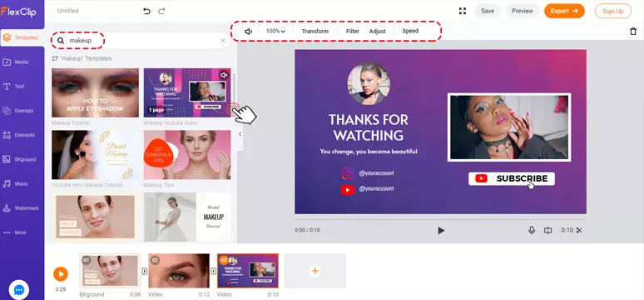
Task: Select storyboard clip 02 eye video
Action: 179,271
